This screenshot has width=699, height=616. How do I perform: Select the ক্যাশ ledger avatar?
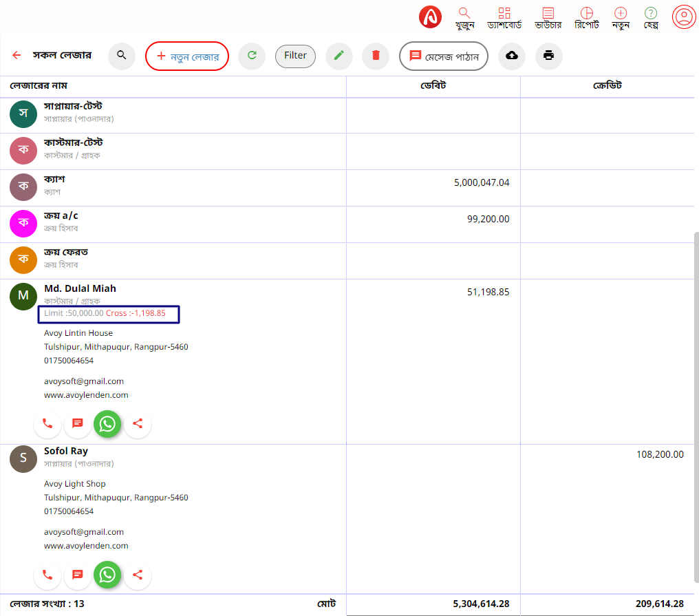click(23, 187)
